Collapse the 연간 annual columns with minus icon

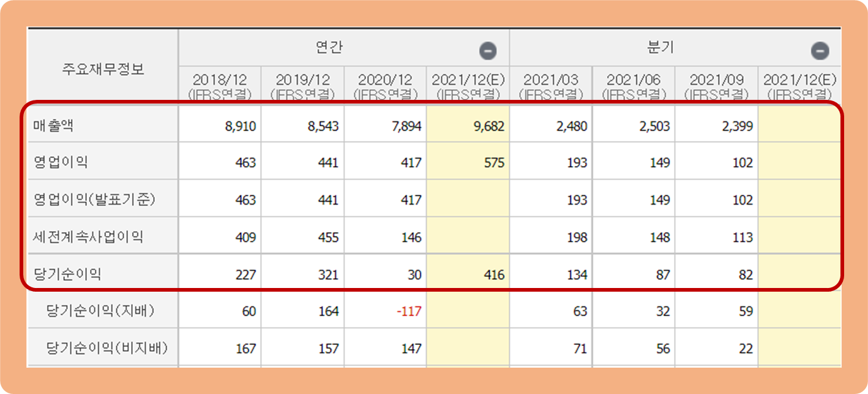[x=488, y=51]
